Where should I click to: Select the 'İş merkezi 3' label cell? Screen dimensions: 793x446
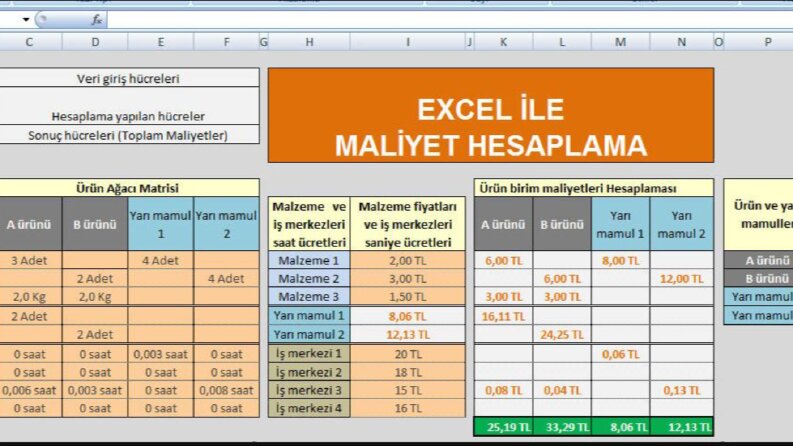309,390
